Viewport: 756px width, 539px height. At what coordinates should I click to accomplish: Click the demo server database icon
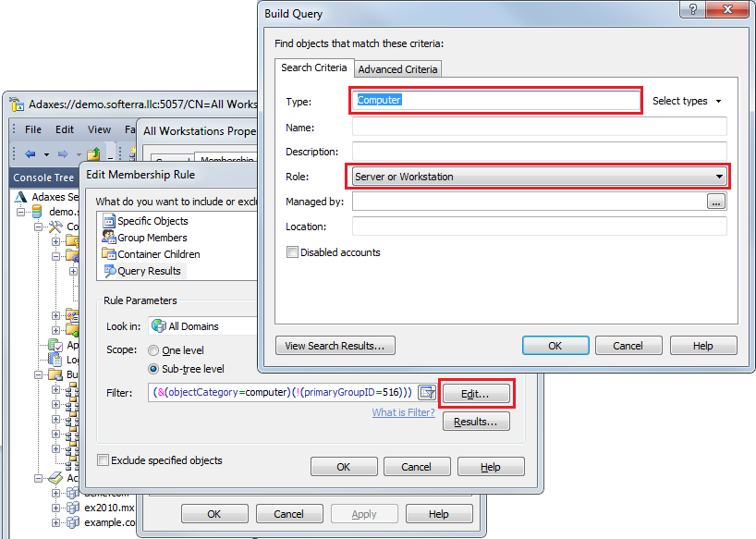37,212
